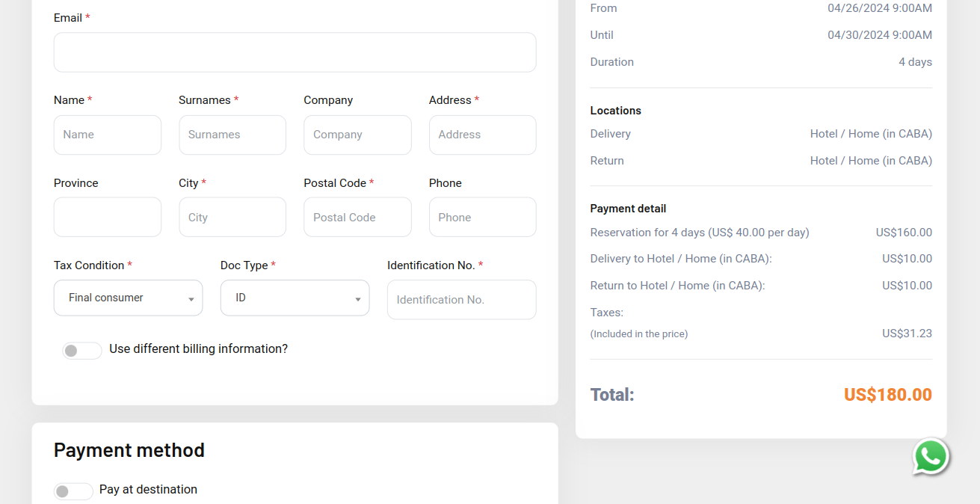Select the Postal Code field
Image resolution: width=980 pixels, height=504 pixels.
coord(357,218)
